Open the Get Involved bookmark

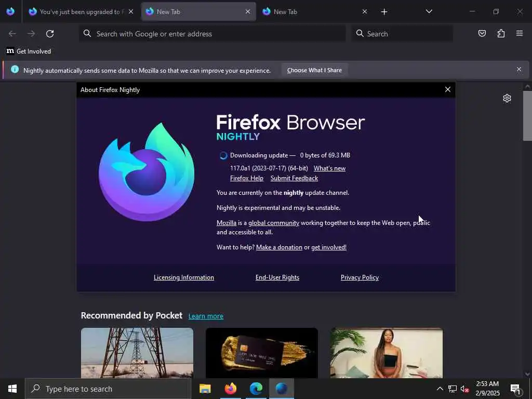point(29,51)
